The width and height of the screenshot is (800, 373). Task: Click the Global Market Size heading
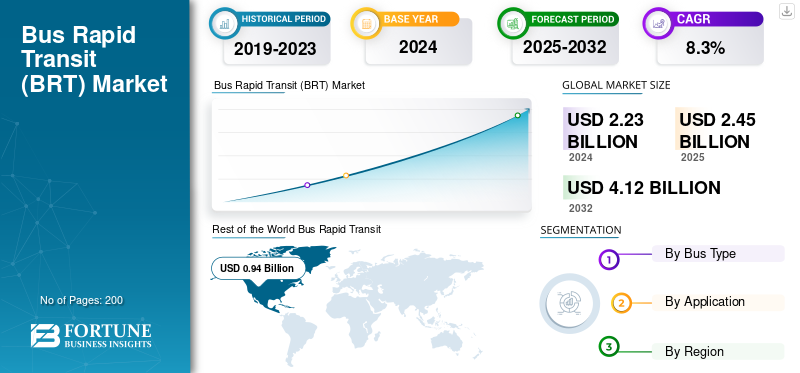[x=616, y=85]
